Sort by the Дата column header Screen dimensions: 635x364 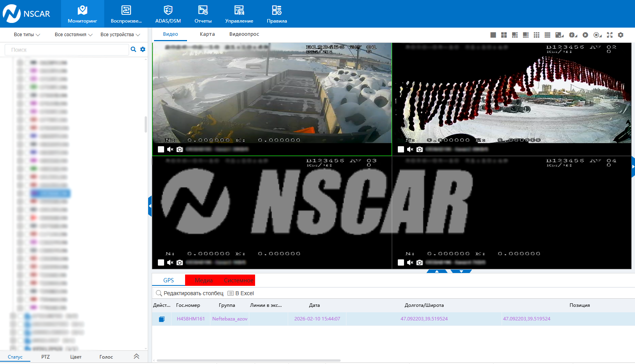pyautogui.click(x=315, y=305)
